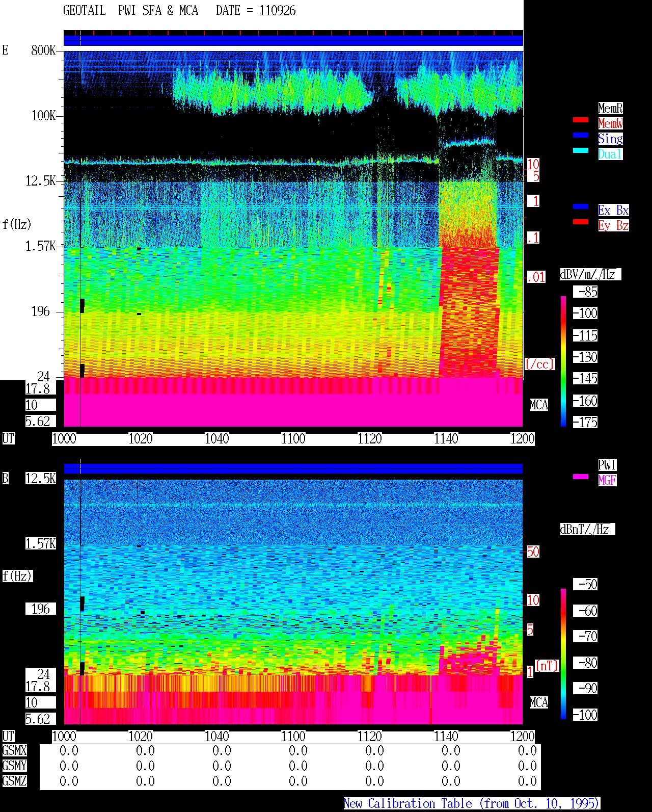Click the dBV/m/√Hz color scale bar
652x812 pixels.
pos(563,361)
